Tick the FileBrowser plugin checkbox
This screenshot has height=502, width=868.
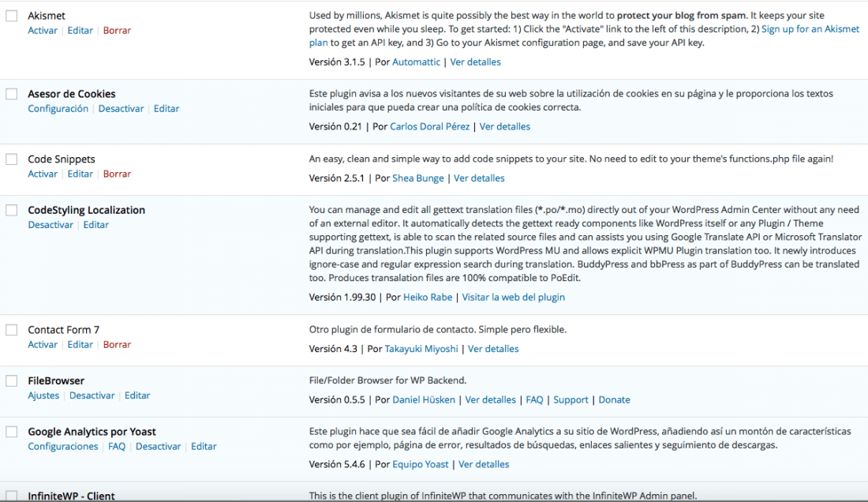point(12,380)
